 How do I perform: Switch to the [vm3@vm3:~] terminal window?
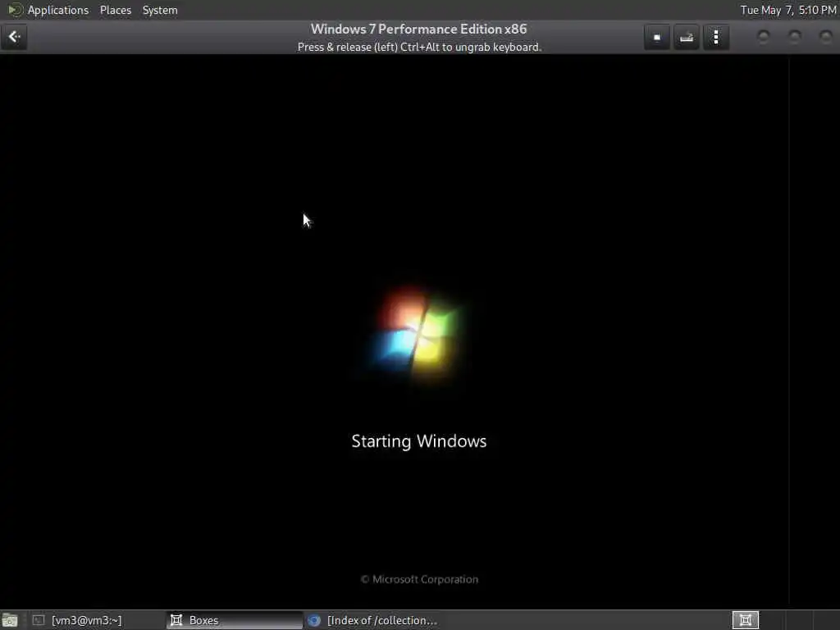click(97, 620)
